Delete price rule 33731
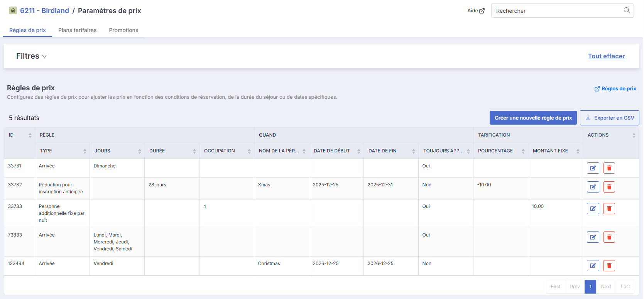Image resolution: width=644 pixels, height=299 pixels. click(x=609, y=168)
